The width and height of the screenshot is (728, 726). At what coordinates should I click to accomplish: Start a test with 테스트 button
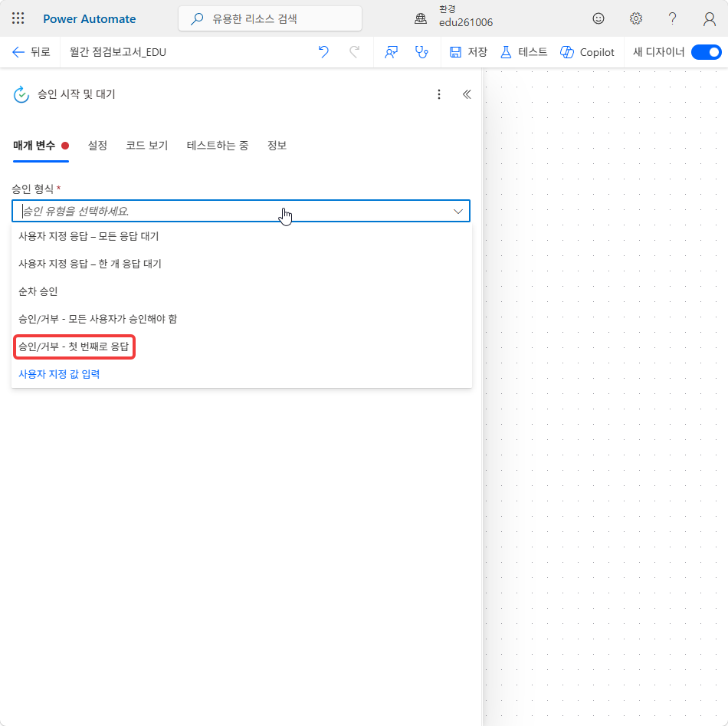[x=523, y=52]
